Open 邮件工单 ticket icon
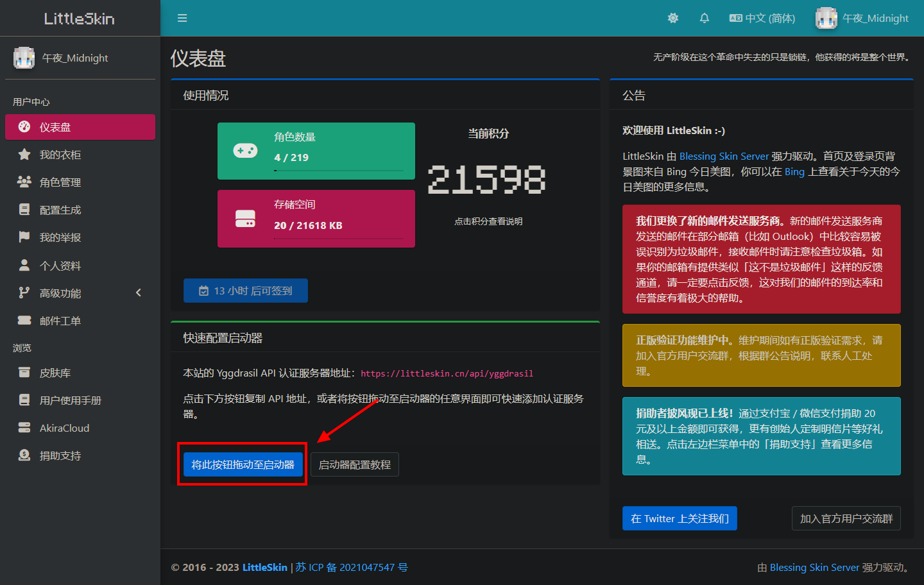Screen dimensions: 924x585 point(24,320)
